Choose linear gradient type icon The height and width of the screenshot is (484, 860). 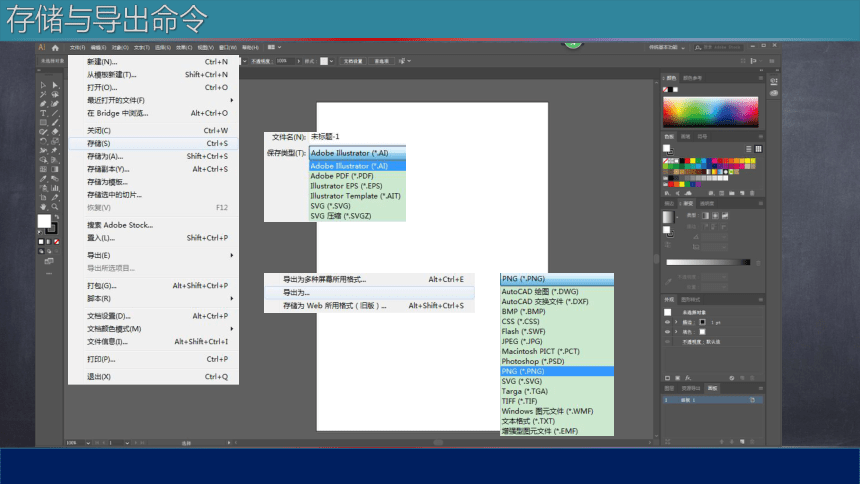[705, 216]
